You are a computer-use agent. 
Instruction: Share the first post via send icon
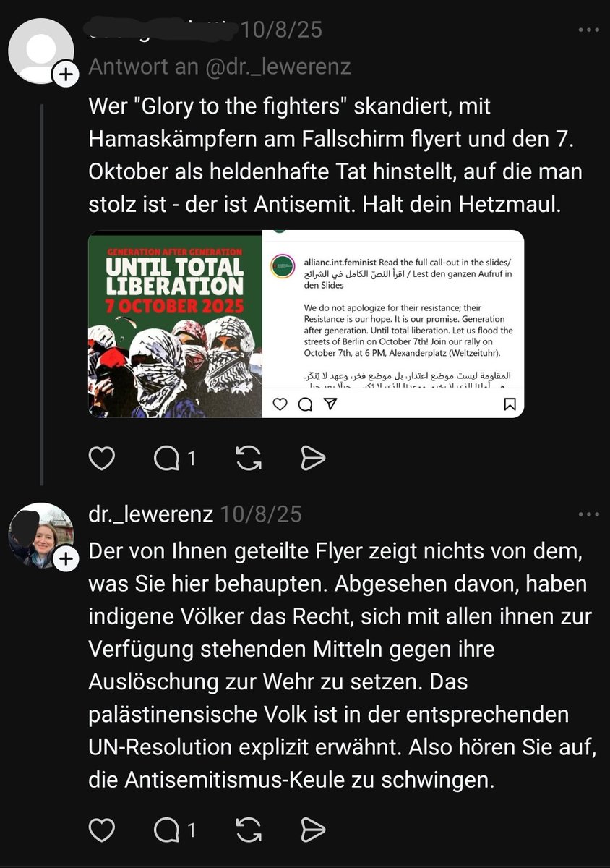coord(313,458)
